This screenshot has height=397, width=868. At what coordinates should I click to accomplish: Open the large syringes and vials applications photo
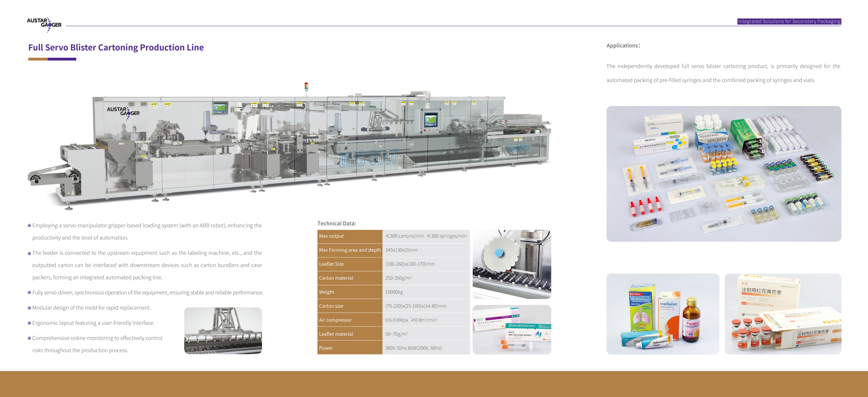pyautogui.click(x=724, y=174)
